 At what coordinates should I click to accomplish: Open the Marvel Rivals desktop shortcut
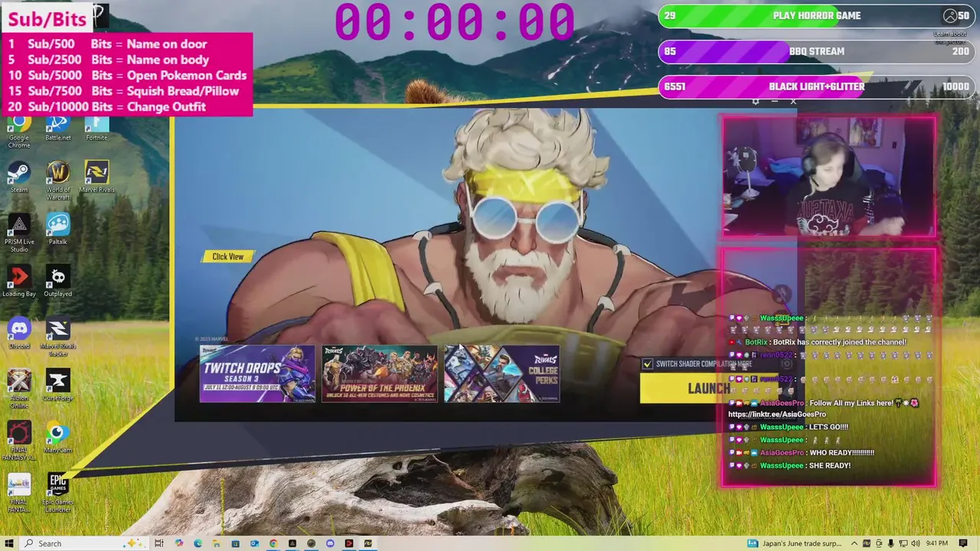(x=96, y=178)
